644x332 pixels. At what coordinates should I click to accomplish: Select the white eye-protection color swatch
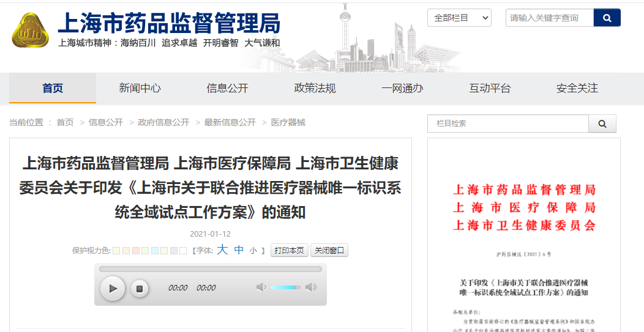tap(183, 250)
